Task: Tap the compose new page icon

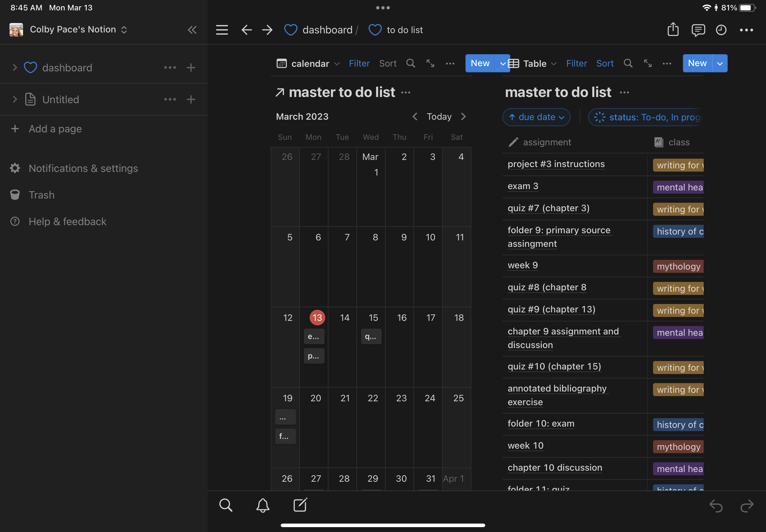Action: 300,505
